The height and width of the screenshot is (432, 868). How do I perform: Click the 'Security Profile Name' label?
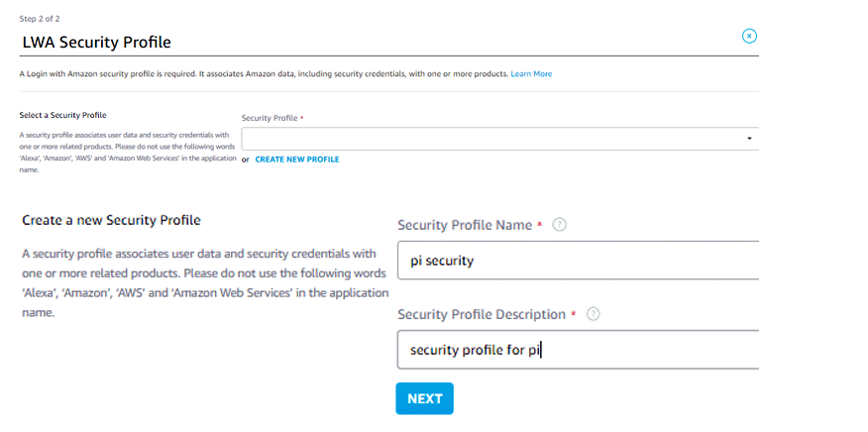(465, 225)
